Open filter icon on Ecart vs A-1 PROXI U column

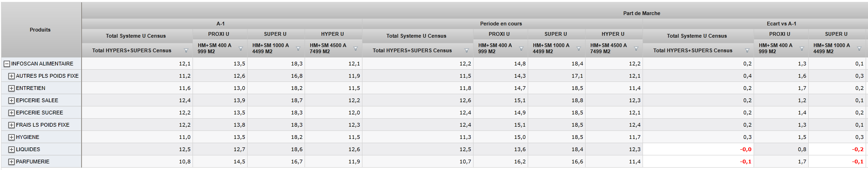pyautogui.click(x=802, y=49)
